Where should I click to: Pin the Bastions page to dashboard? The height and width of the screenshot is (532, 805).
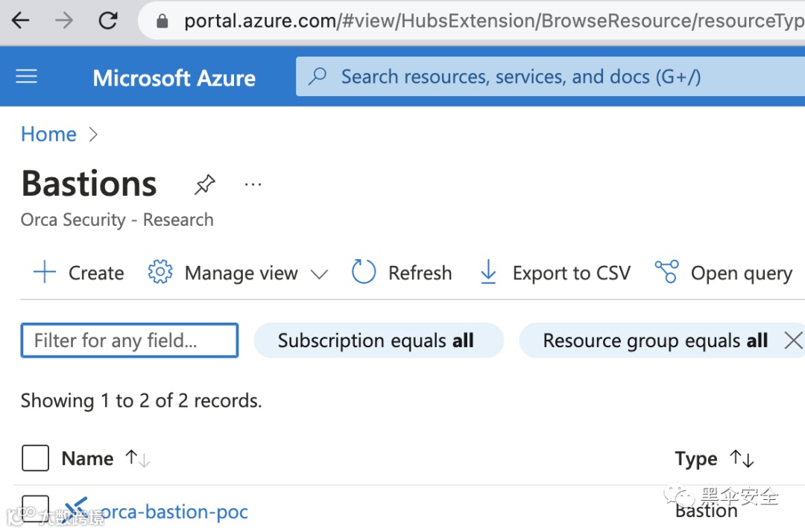204,184
